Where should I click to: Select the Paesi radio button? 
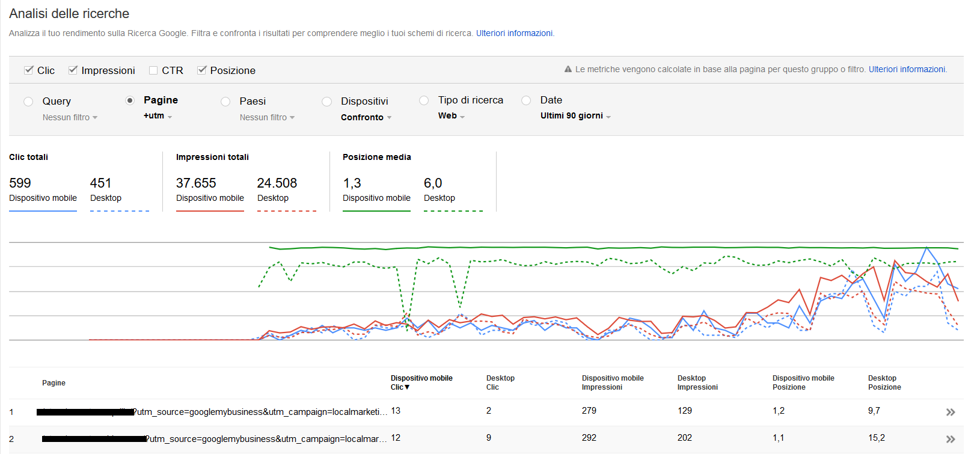point(225,102)
